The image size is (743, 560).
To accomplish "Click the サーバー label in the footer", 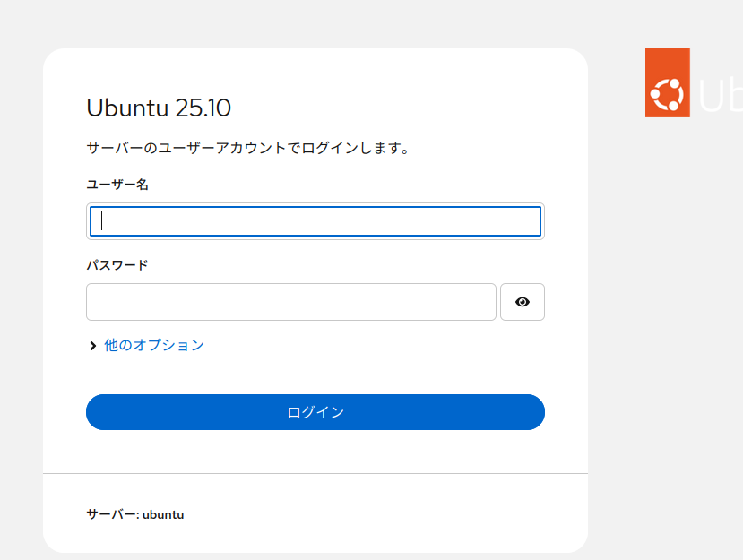I will coord(112,514).
